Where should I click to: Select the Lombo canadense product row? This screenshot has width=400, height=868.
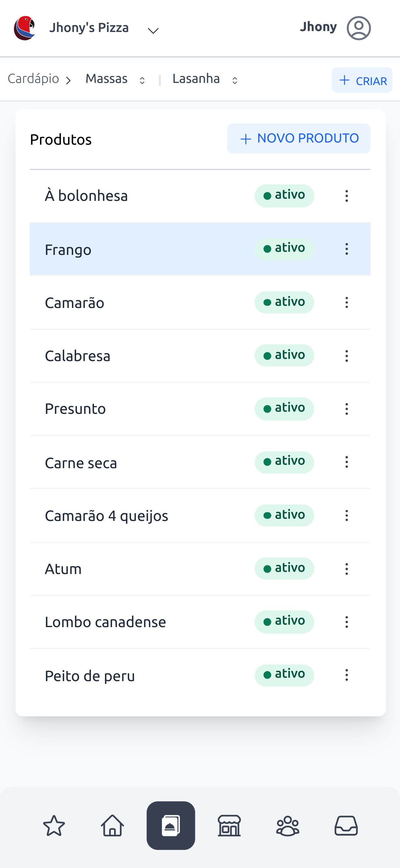[135, 622]
